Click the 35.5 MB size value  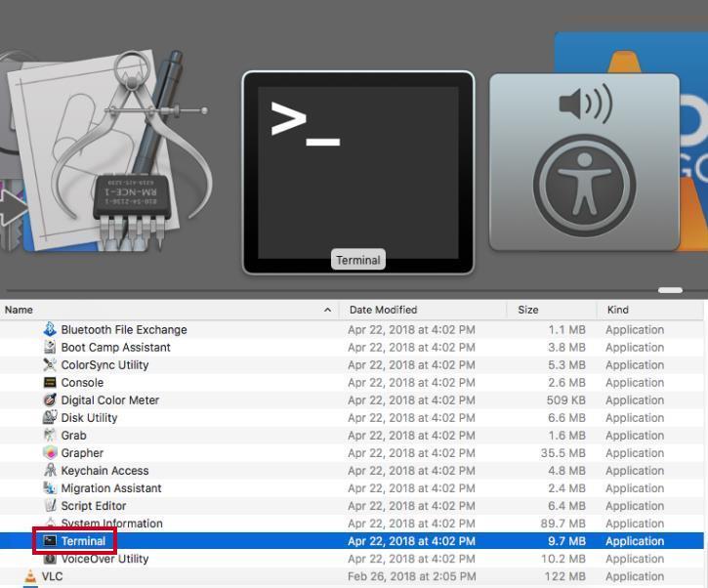pos(563,453)
